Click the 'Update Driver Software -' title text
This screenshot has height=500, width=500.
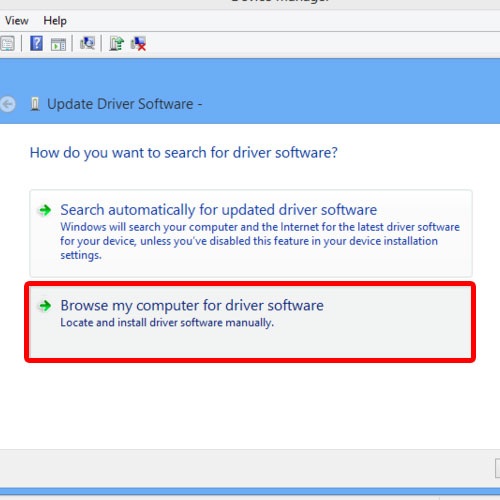pyautogui.click(x=125, y=104)
